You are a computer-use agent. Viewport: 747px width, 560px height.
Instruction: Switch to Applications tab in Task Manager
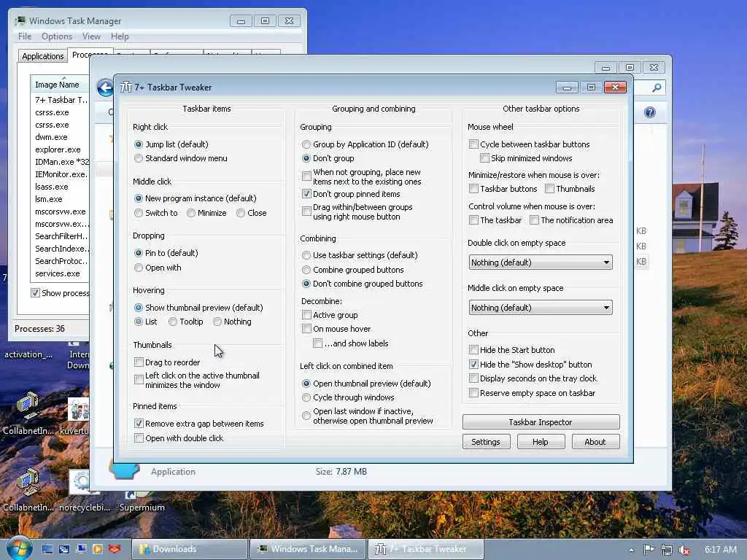pos(43,56)
